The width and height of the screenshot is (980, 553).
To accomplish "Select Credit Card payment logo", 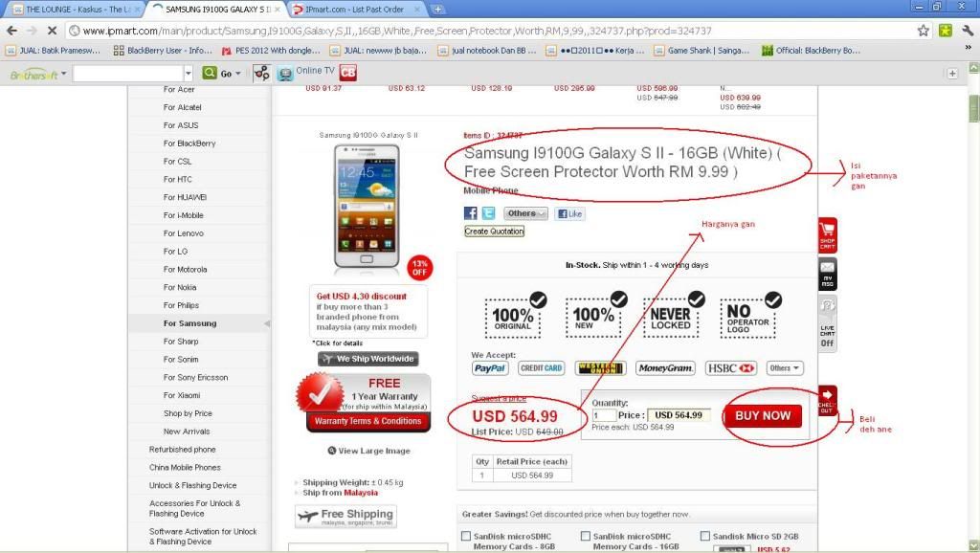I will [542, 368].
